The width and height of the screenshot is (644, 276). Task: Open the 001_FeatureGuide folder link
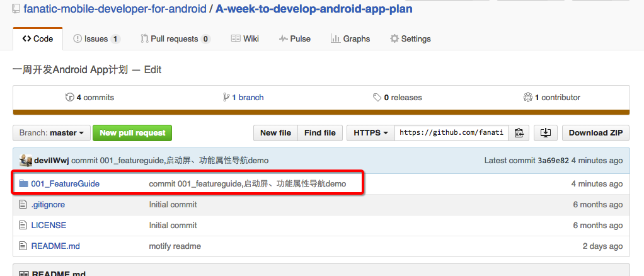(x=66, y=184)
